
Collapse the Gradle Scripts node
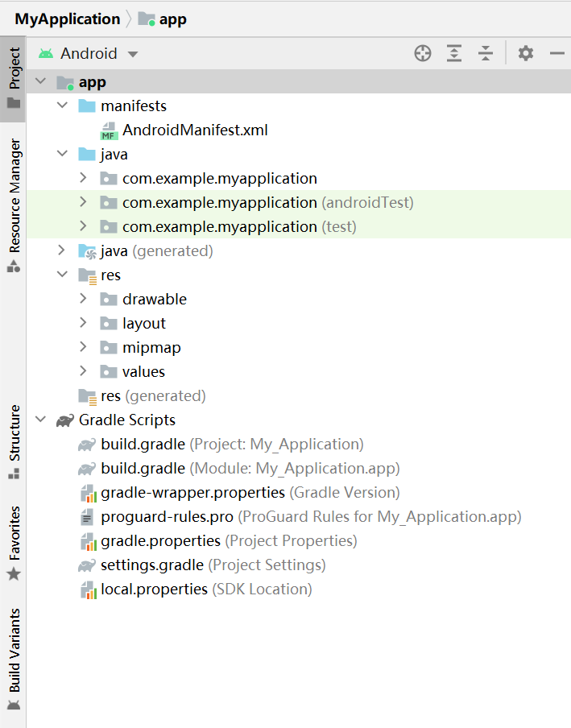click(x=41, y=420)
